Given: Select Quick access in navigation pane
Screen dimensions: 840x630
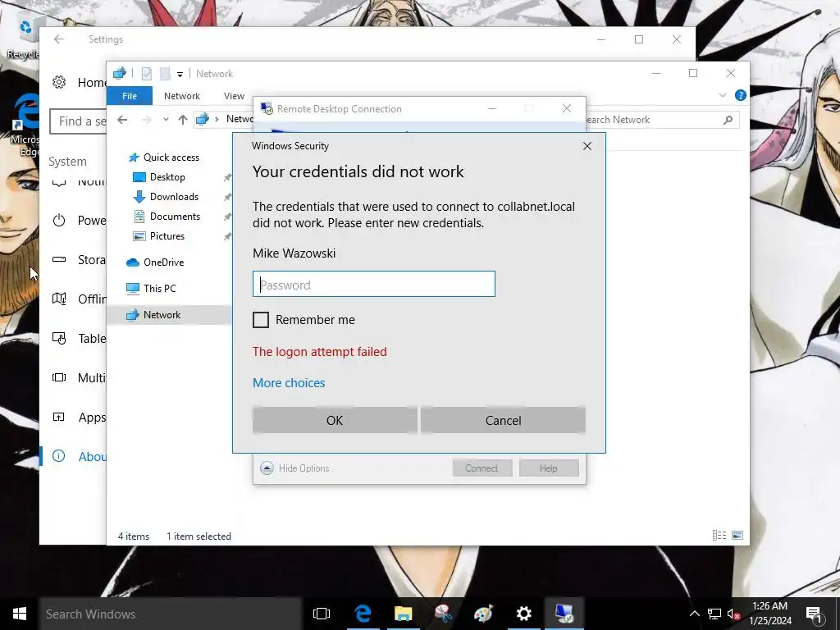Looking at the screenshot, I should tap(164, 157).
